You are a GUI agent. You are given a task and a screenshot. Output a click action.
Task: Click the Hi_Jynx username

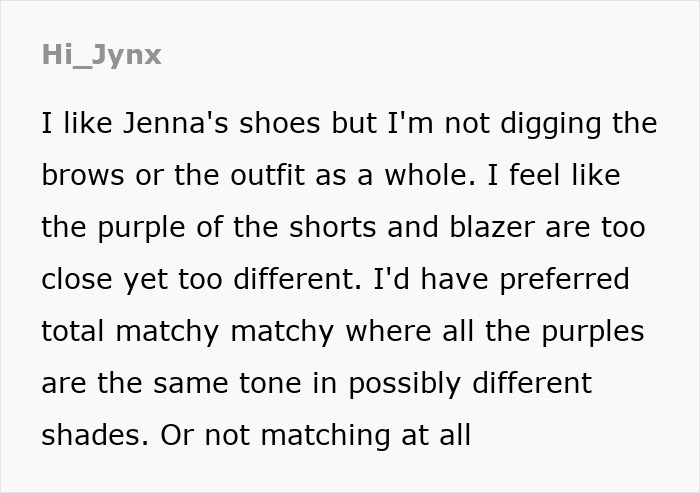[101, 54]
